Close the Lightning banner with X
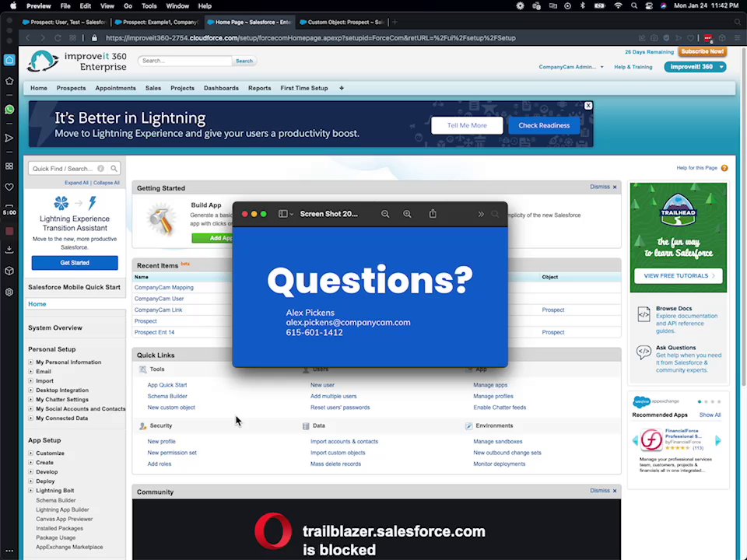 click(x=588, y=106)
